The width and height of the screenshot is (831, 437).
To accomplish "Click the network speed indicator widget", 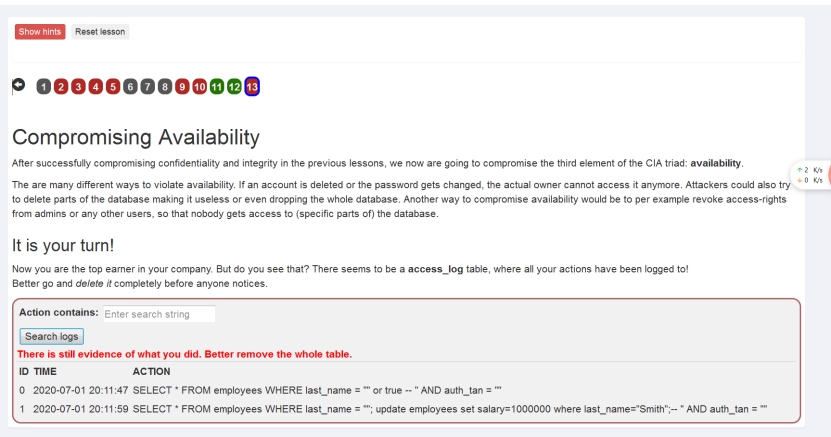I will pyautogui.click(x=810, y=175).
